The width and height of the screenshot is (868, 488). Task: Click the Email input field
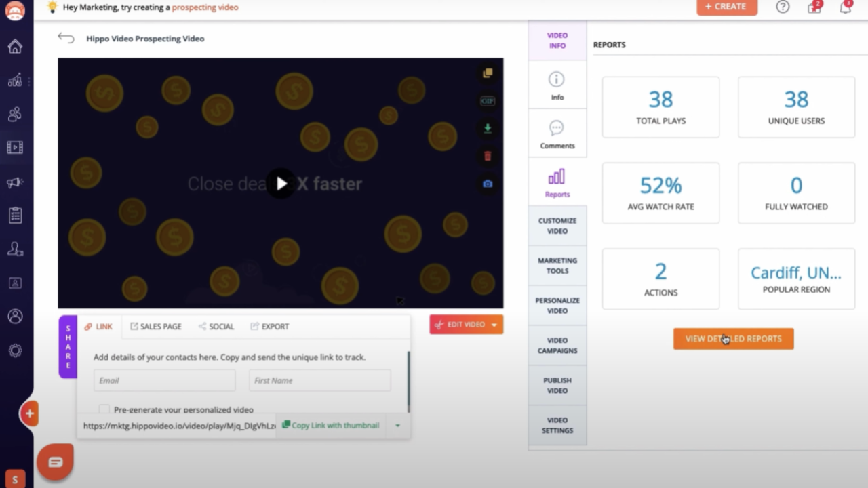pyautogui.click(x=165, y=380)
